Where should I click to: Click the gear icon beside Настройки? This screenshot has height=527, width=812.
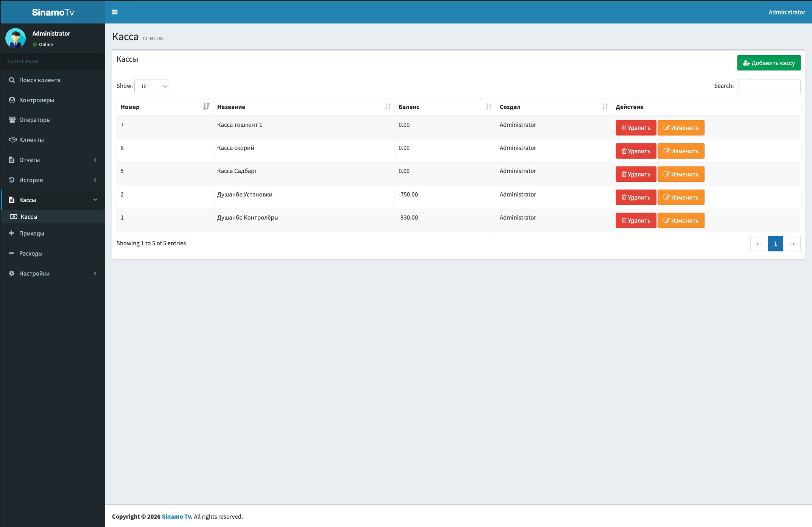(x=12, y=273)
